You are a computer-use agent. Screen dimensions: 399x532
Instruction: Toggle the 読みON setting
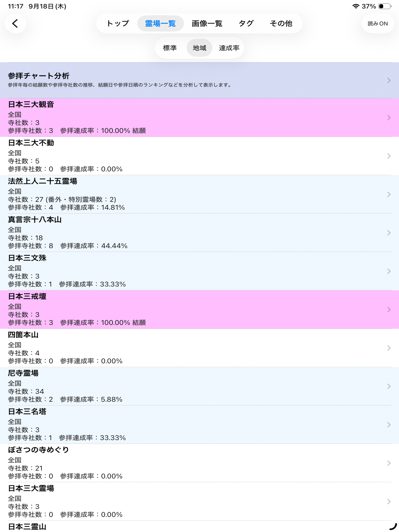click(378, 23)
